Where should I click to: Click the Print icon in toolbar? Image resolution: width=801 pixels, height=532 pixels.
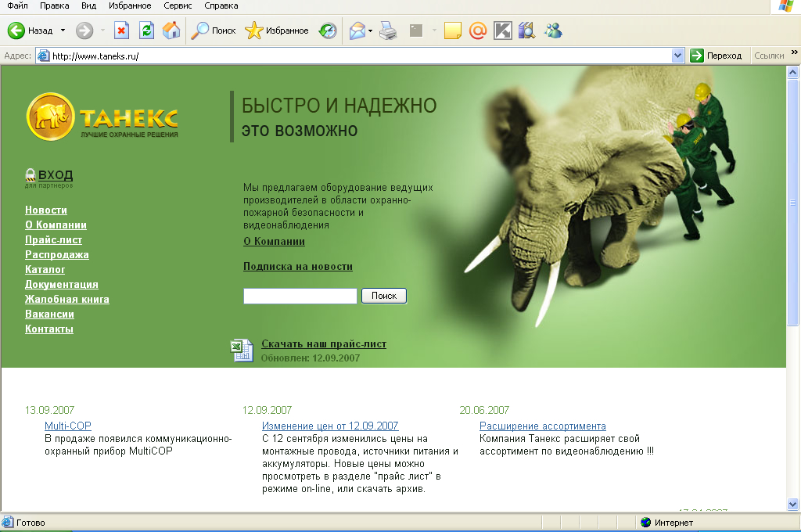coord(388,31)
